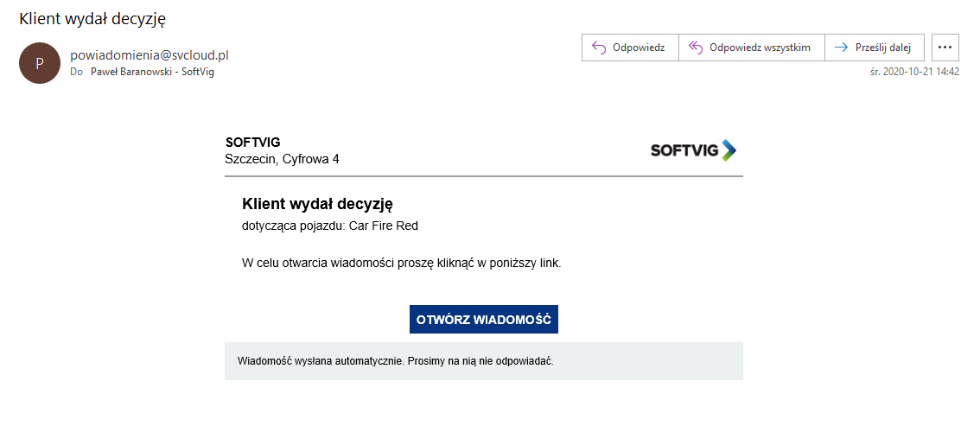This screenshot has width=980, height=426.
Task: Click the sender avatar with letter P
Action: pyautogui.click(x=40, y=63)
